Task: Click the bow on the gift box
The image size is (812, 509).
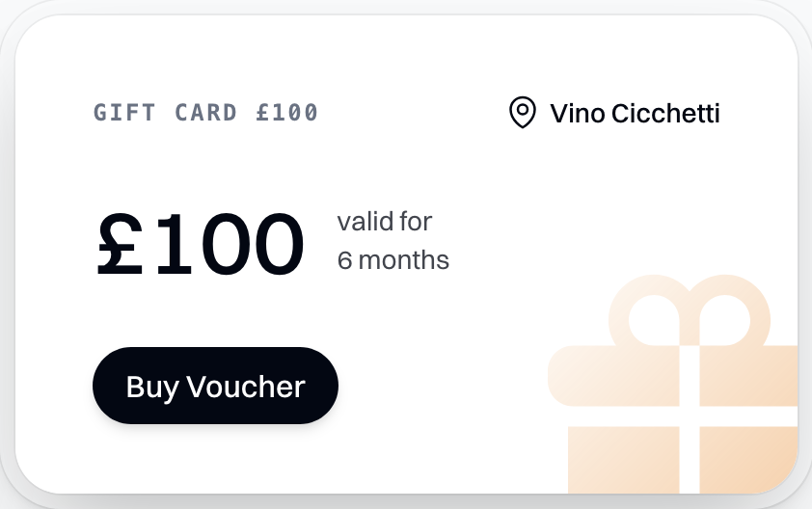Action: coord(689,310)
